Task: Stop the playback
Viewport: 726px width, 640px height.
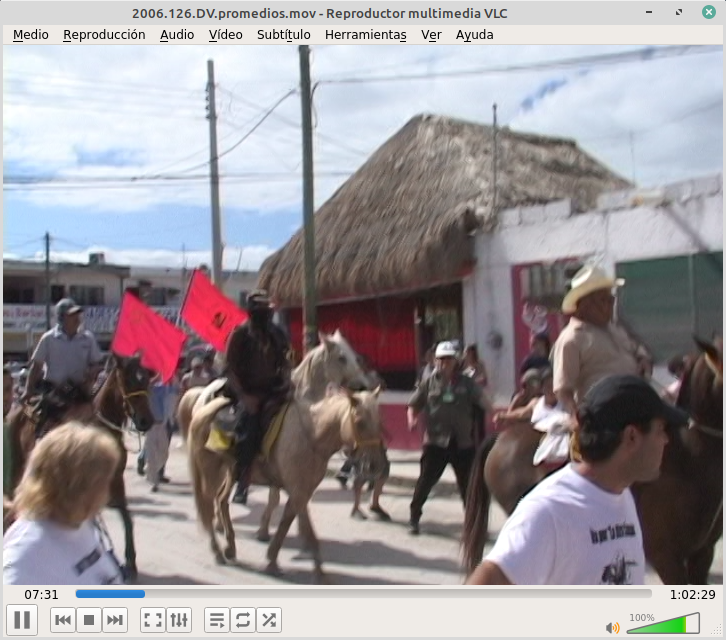Action: click(x=89, y=620)
